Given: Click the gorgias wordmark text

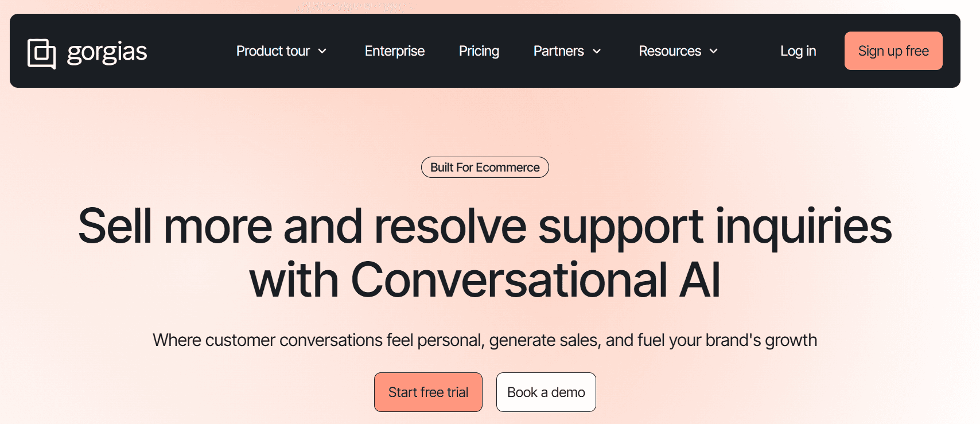Looking at the screenshot, I should [107, 51].
